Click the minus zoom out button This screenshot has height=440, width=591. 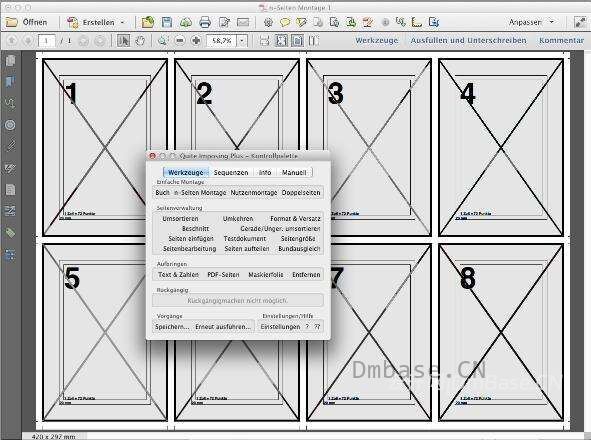(x=180, y=40)
